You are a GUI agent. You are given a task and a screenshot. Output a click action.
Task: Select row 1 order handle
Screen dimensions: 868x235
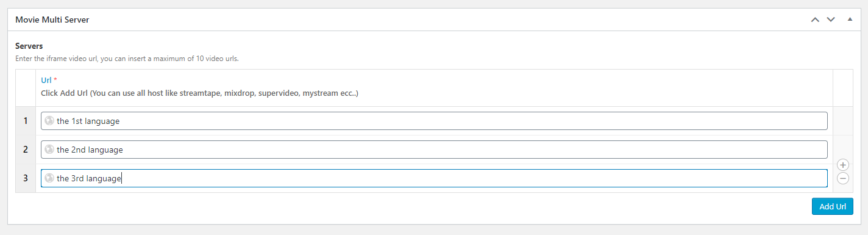tap(26, 121)
